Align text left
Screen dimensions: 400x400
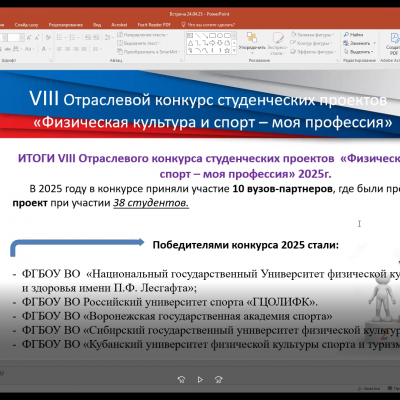pos(59,49)
